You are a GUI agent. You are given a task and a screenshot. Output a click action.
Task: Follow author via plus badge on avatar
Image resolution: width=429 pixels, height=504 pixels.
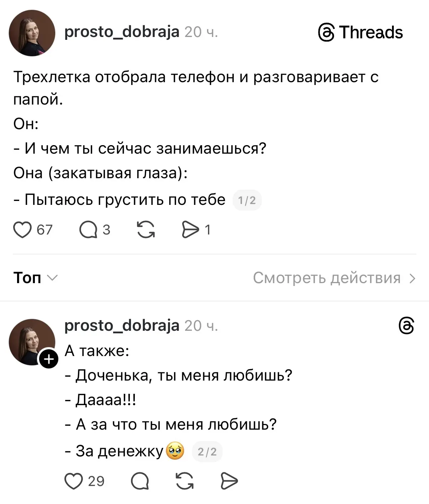[x=48, y=359]
